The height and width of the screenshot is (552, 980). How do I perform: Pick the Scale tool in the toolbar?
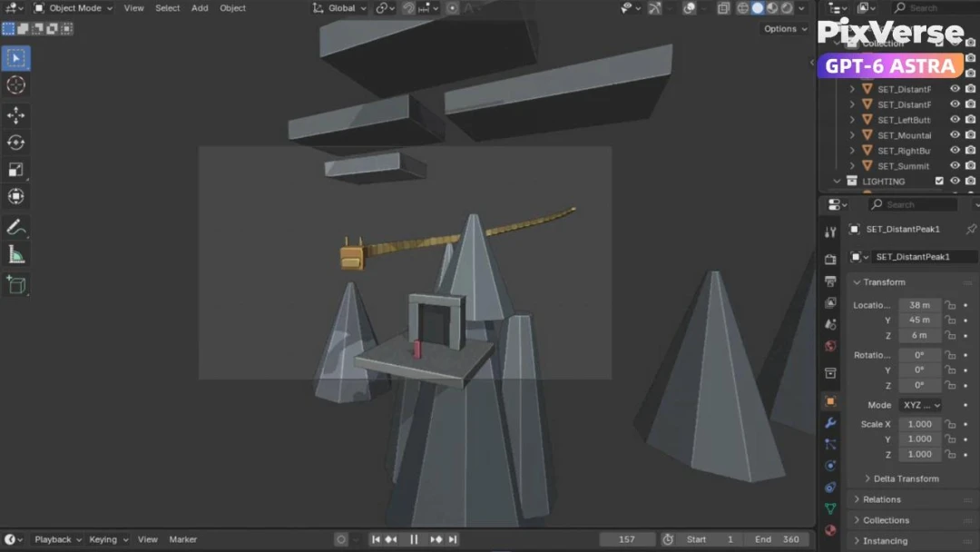[16, 170]
